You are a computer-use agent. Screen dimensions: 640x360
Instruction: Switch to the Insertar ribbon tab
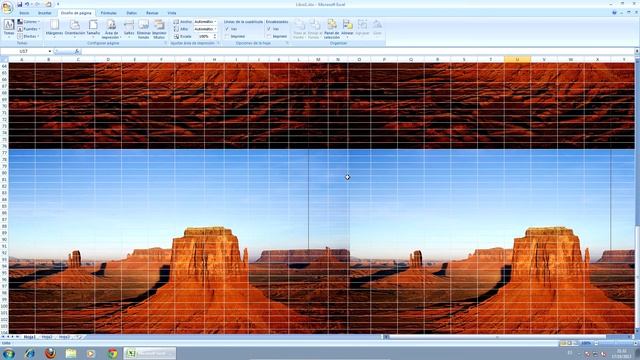(x=44, y=13)
